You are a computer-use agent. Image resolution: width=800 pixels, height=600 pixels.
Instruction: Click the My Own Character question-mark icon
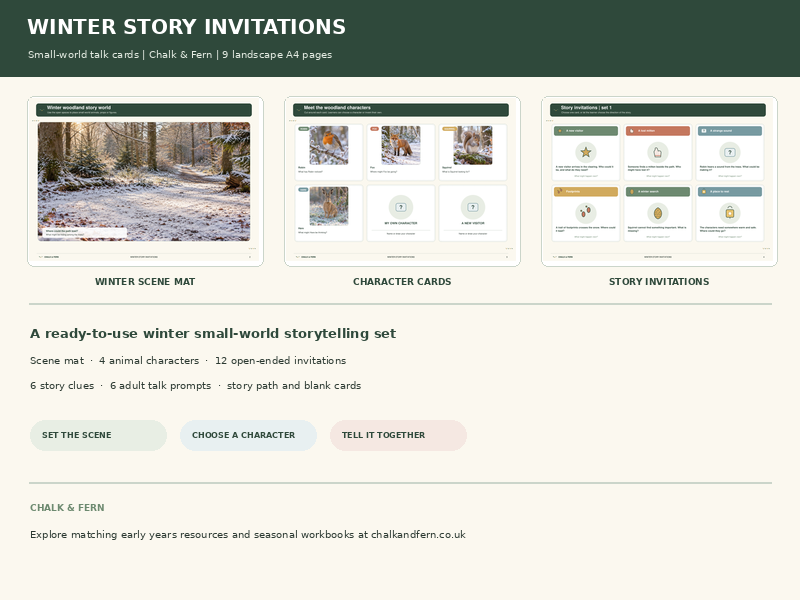coord(401,207)
